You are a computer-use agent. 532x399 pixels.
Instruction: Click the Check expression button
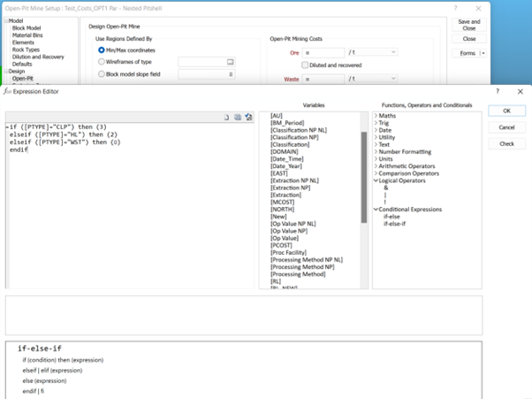pos(506,143)
